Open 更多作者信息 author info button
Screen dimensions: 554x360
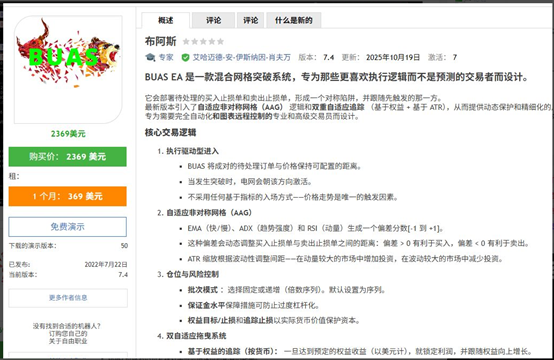(68, 298)
